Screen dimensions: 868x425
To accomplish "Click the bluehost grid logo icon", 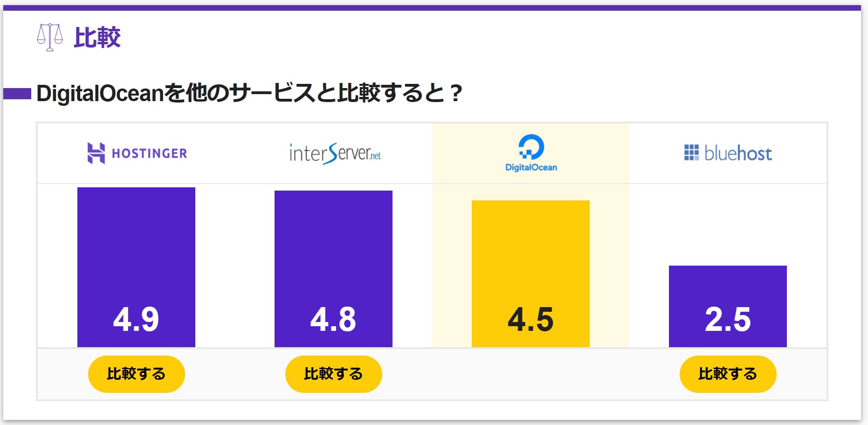I will (x=691, y=152).
